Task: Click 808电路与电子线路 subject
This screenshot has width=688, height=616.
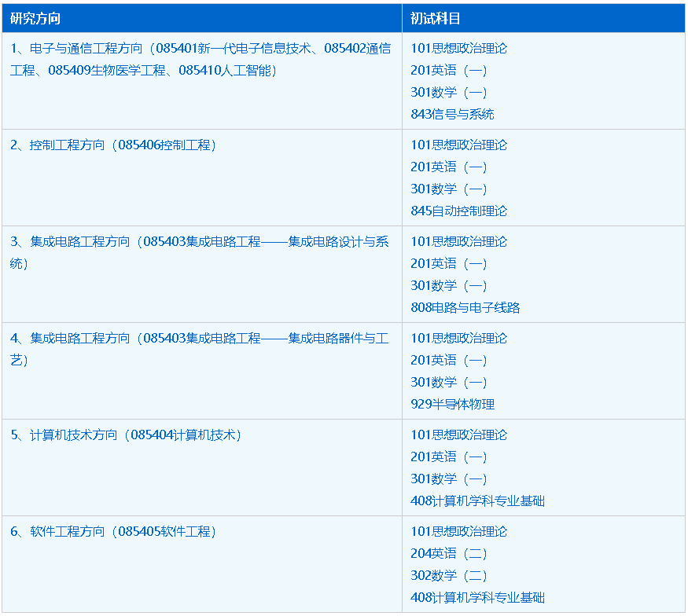Action: [465, 307]
